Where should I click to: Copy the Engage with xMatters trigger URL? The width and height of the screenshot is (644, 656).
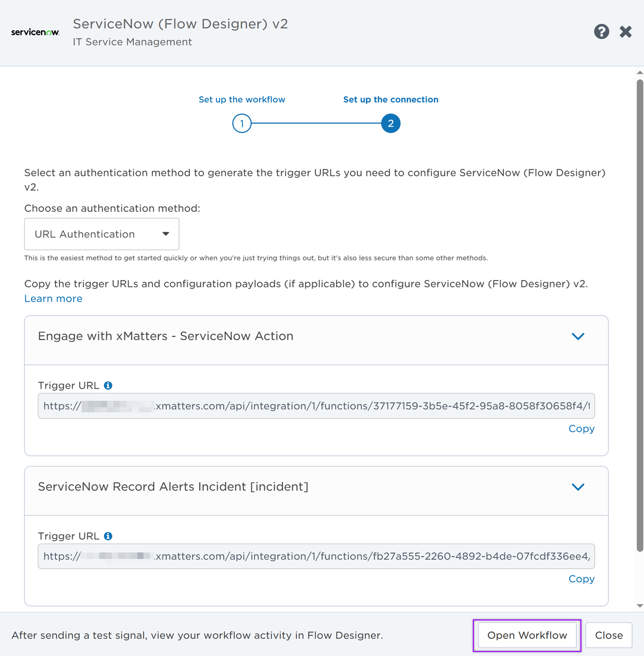click(581, 428)
